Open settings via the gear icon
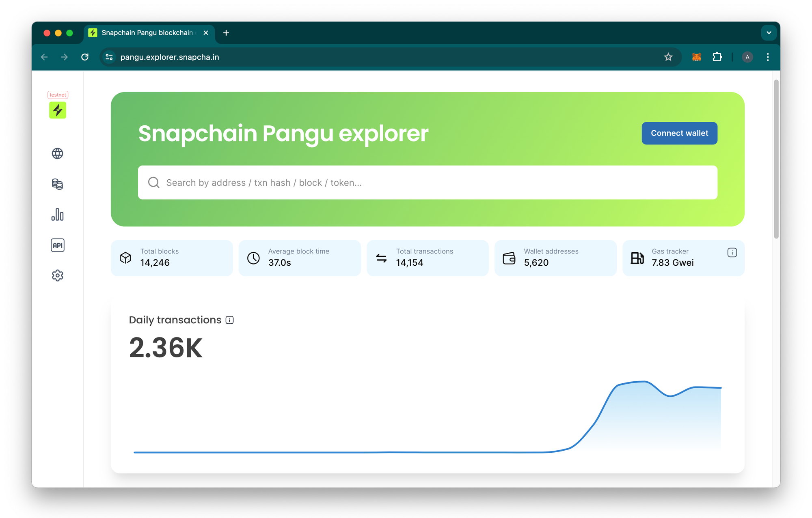The image size is (812, 518). (57, 275)
